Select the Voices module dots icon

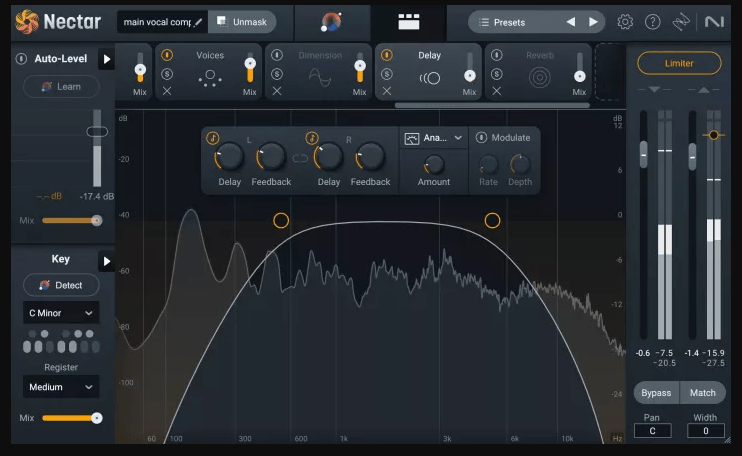[x=210, y=78]
